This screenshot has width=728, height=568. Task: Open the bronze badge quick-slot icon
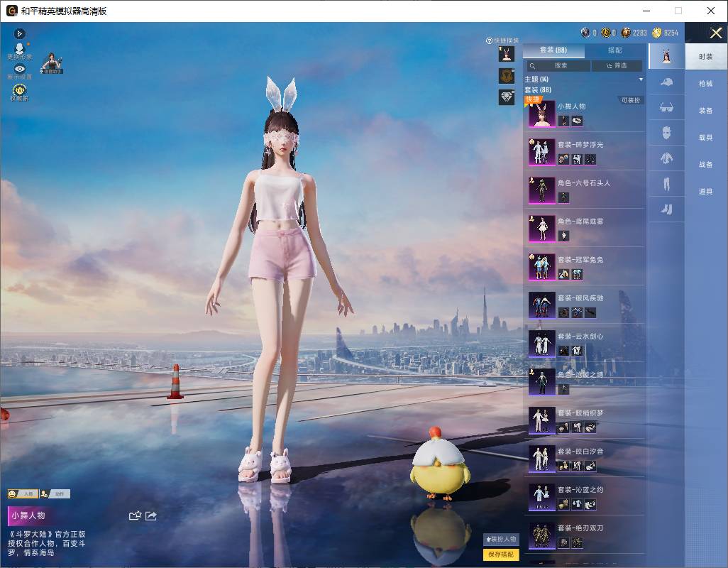507,76
